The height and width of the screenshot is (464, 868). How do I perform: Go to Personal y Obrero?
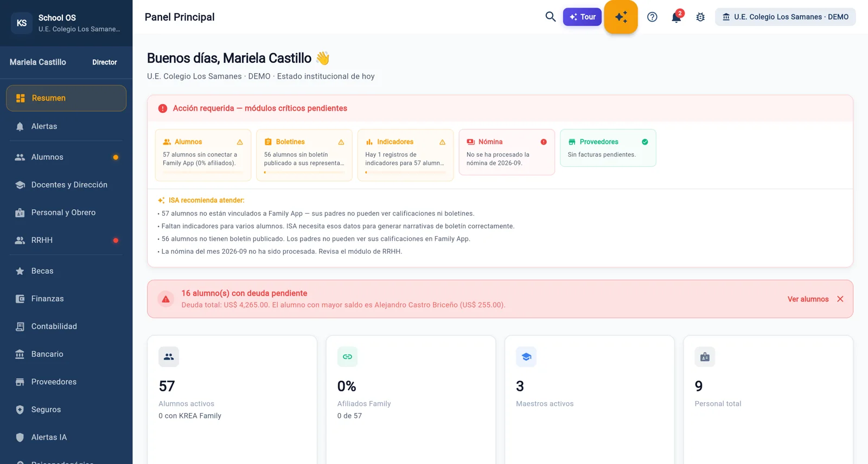(66, 212)
